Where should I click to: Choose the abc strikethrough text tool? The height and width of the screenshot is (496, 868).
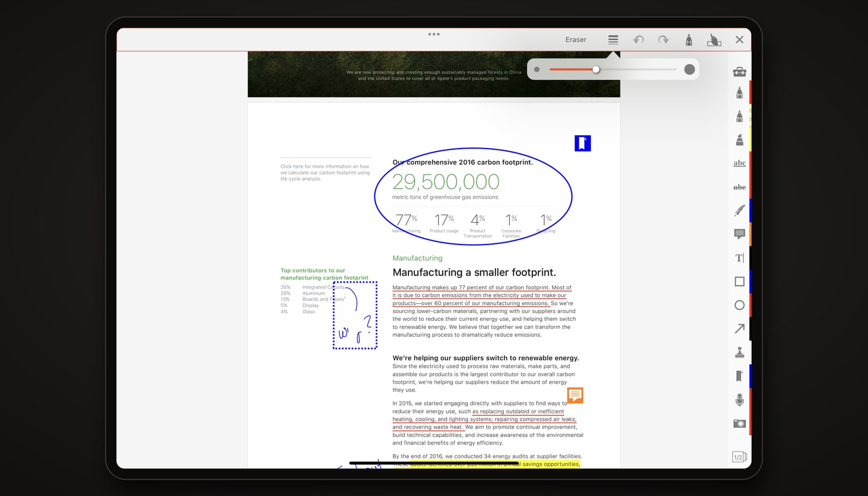740,187
